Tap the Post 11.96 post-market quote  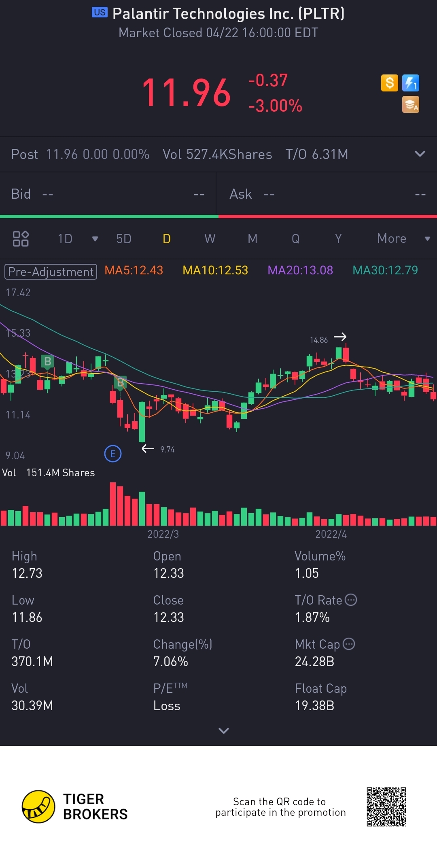(80, 154)
